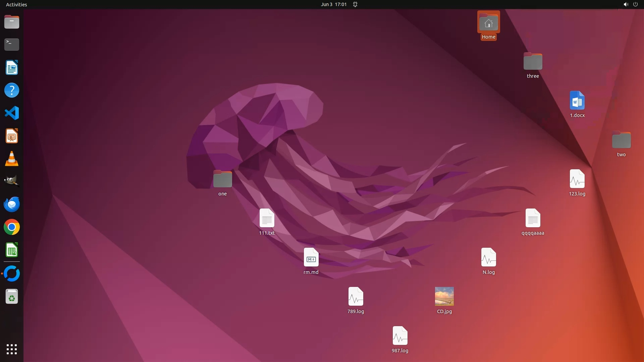Open LibreOffice Impress from the dock
The width and height of the screenshot is (644, 362).
click(12, 136)
